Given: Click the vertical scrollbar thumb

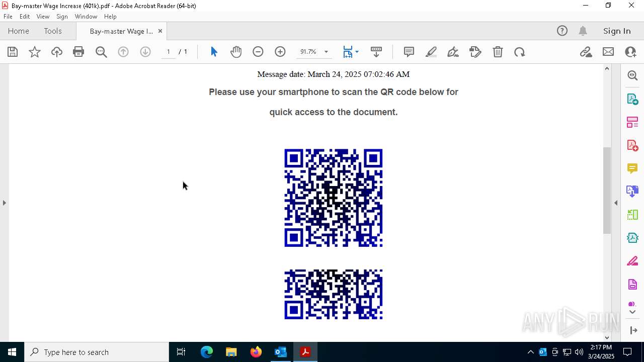Looking at the screenshot, I should (x=607, y=190).
